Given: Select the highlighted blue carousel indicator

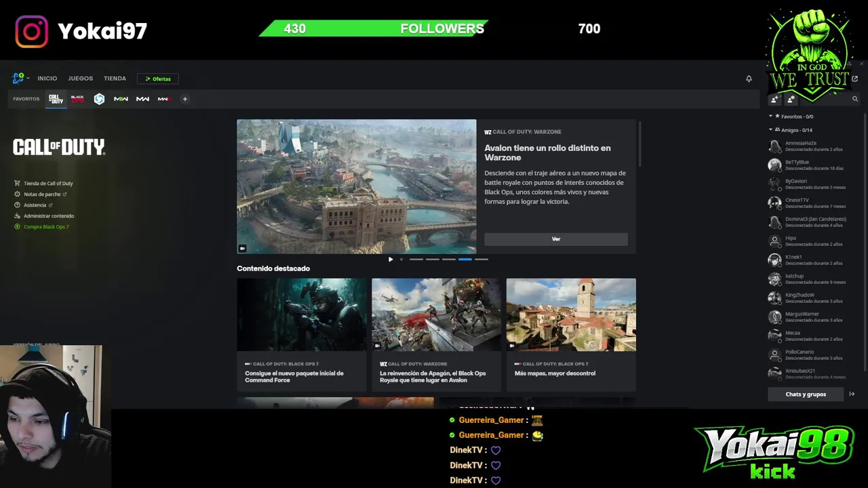Looking at the screenshot, I should 465,259.
